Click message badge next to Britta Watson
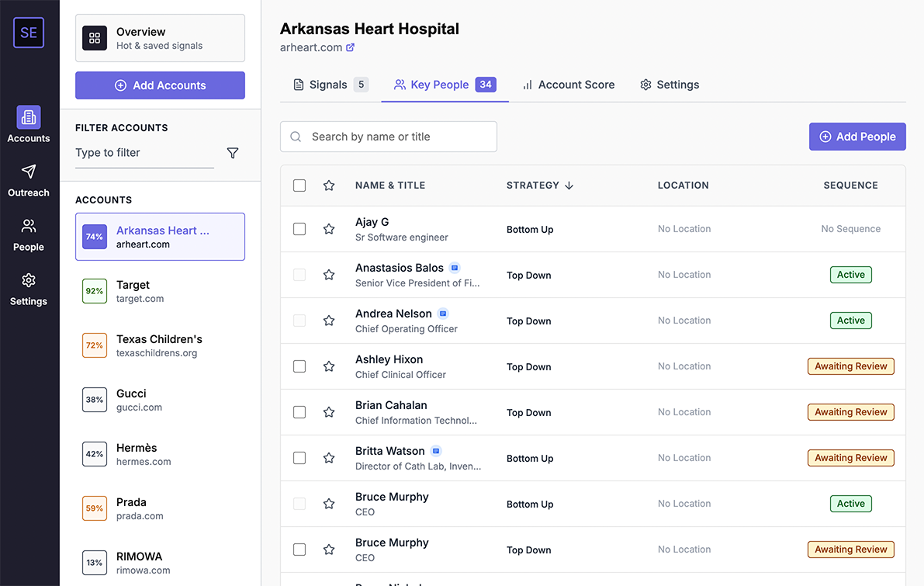Image resolution: width=924 pixels, height=586 pixels. 436,451
